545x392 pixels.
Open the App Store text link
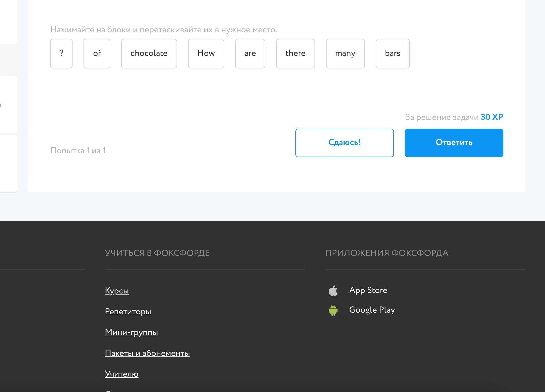tap(368, 290)
